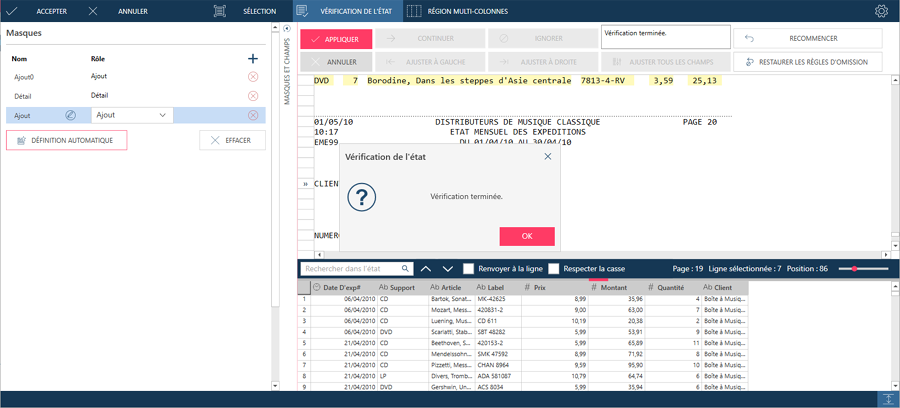This screenshot has width=900, height=408.
Task: Click the table select-all corner cell
Action: 304,287
